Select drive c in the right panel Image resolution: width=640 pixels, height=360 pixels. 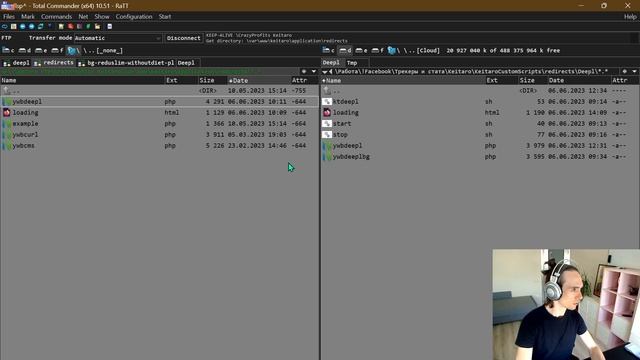[x=328, y=51]
